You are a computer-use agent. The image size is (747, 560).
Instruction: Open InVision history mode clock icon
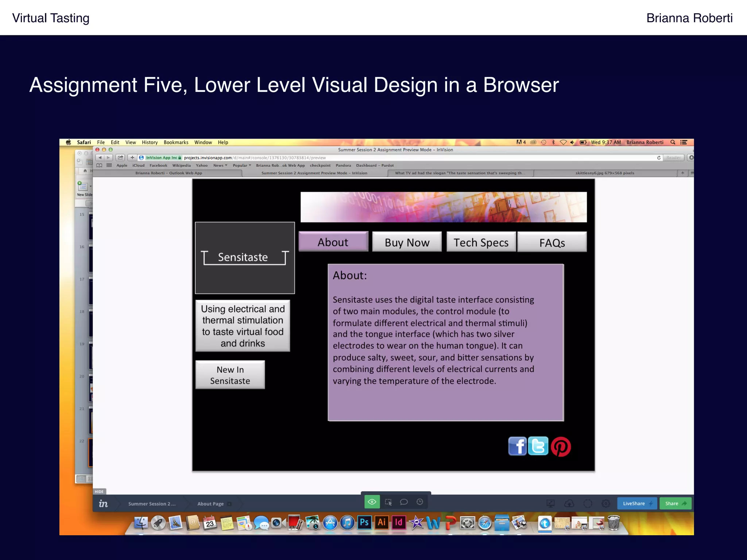click(x=420, y=502)
